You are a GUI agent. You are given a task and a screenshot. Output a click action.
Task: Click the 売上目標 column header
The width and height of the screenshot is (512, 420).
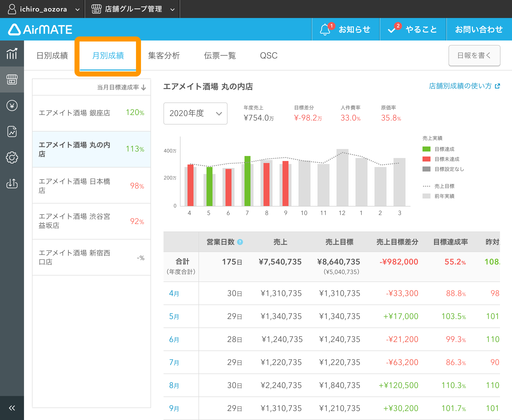click(339, 242)
